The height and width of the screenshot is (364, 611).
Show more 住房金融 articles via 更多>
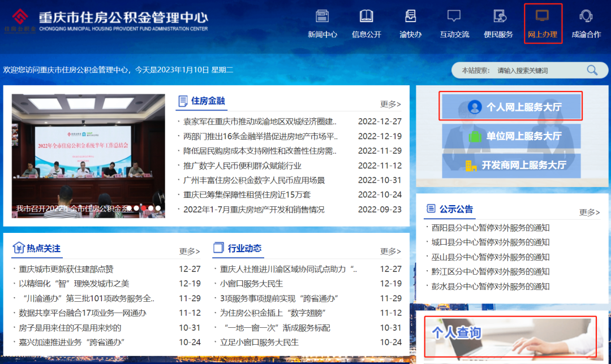pyautogui.click(x=390, y=104)
